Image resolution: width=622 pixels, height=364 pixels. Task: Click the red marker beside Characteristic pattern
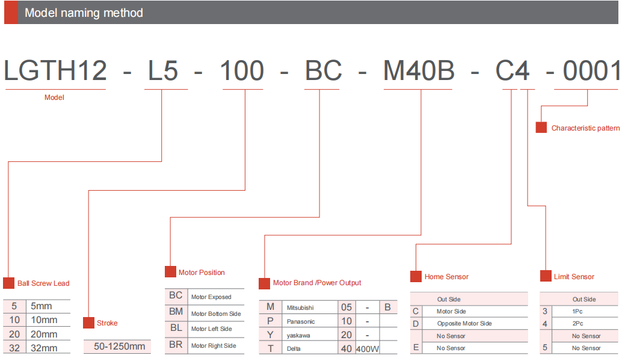coord(541,128)
